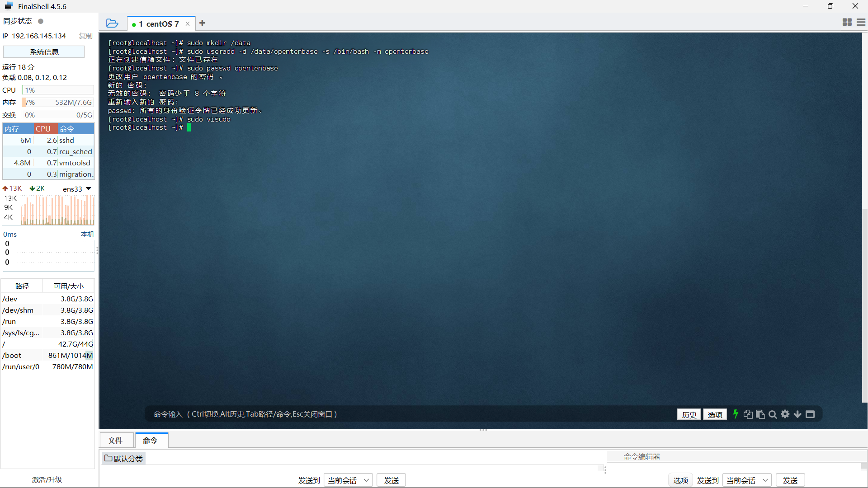Screen dimensions: 868x488
Task: Expand the ens33 network interface dropdown
Action: click(x=89, y=188)
